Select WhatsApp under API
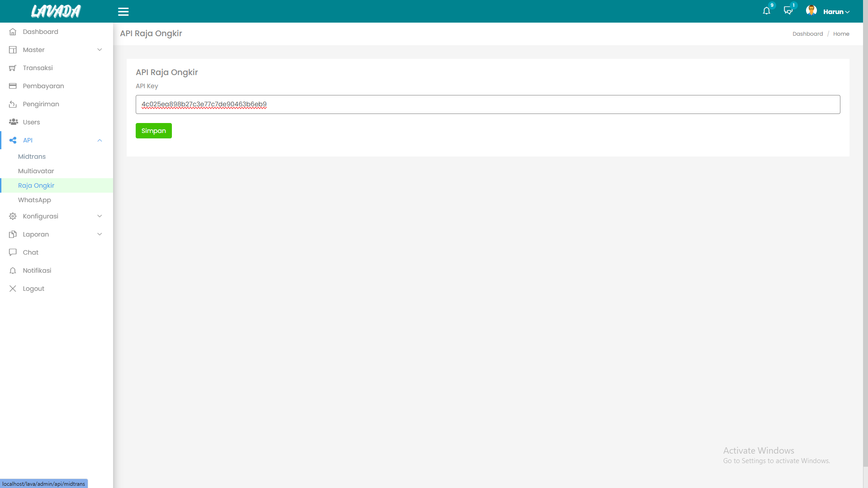The image size is (868, 488). 34,200
